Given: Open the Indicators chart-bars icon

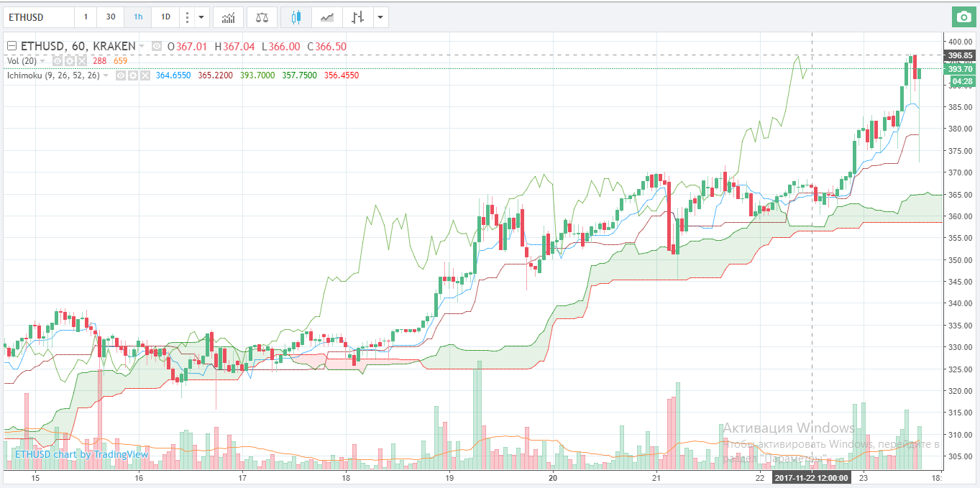Looking at the screenshot, I should pyautogui.click(x=228, y=17).
